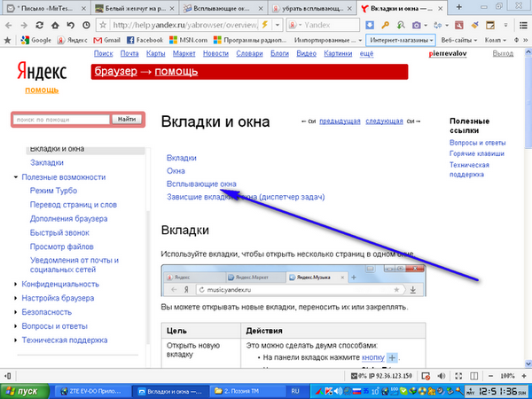532x399 pixels.
Task: Show more bookmarks via double chevron
Action: (x=525, y=41)
